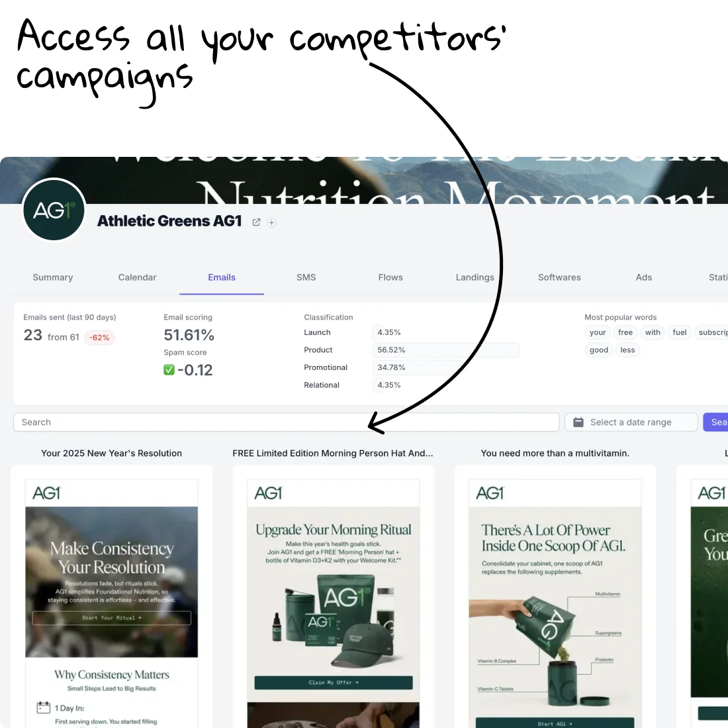Click Start AG1 button in third email
Screen dimensions: 728x728
(555, 723)
